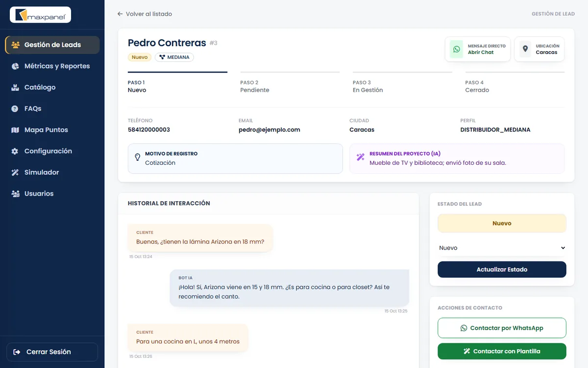Click the location pin icon for Caracas
The width and height of the screenshot is (588, 368).
[x=525, y=49]
